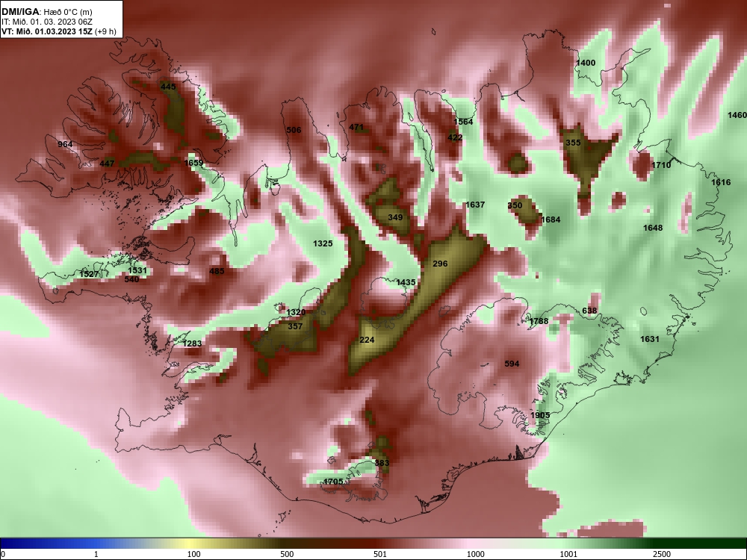The height and width of the screenshot is (560, 747).
Task: Select the 485 height label
Action: [217, 271]
